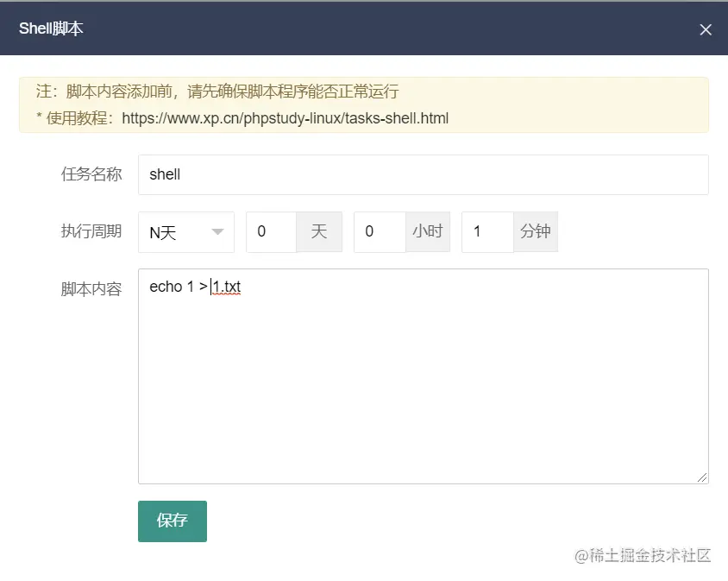
Task: Click the 脚本内容 label
Action: (91, 289)
